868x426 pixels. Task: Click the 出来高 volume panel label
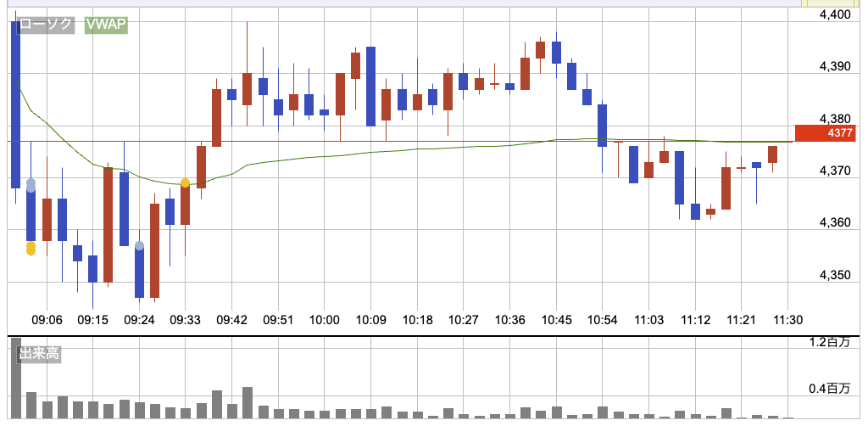[x=40, y=355]
